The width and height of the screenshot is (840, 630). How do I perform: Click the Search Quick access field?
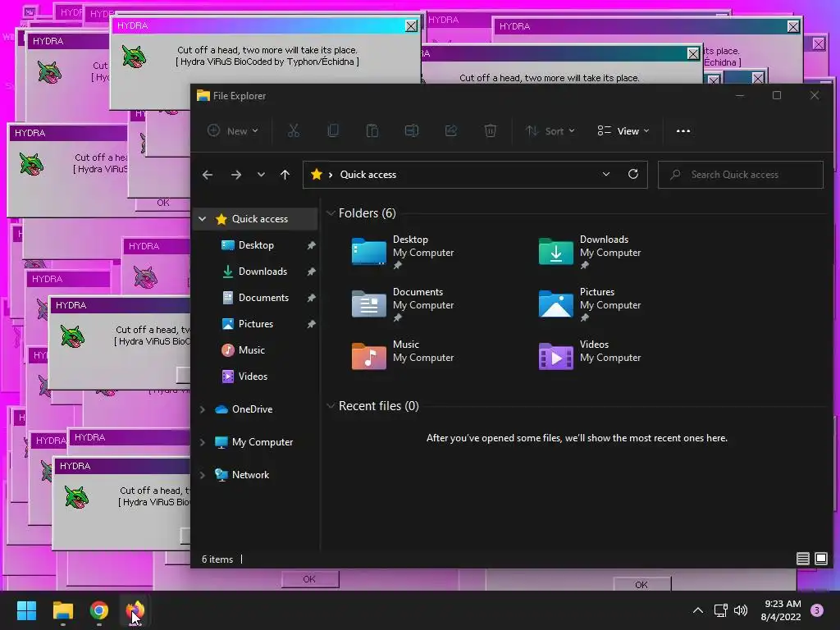[x=741, y=175]
